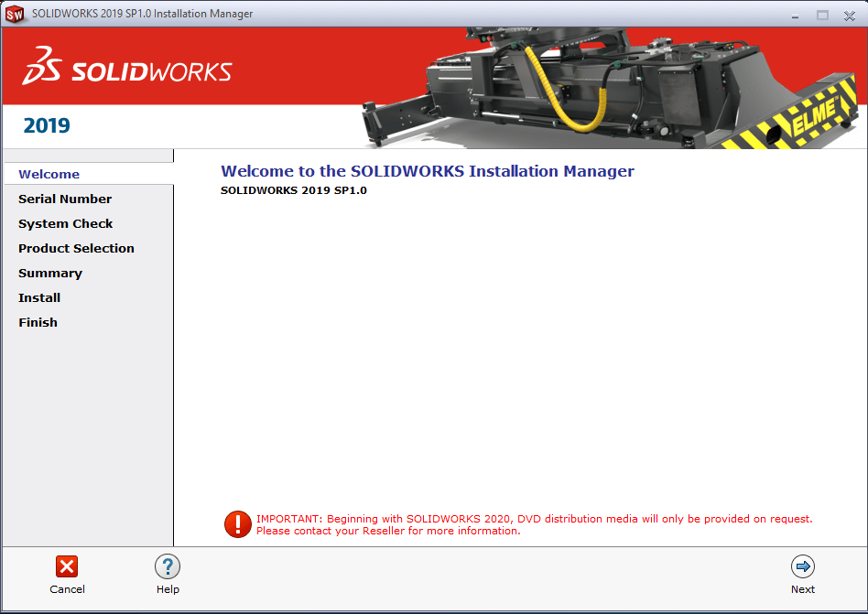Viewport: 868px width, 614px height.
Task: Maximize the Installation Manager window
Action: pos(822,15)
